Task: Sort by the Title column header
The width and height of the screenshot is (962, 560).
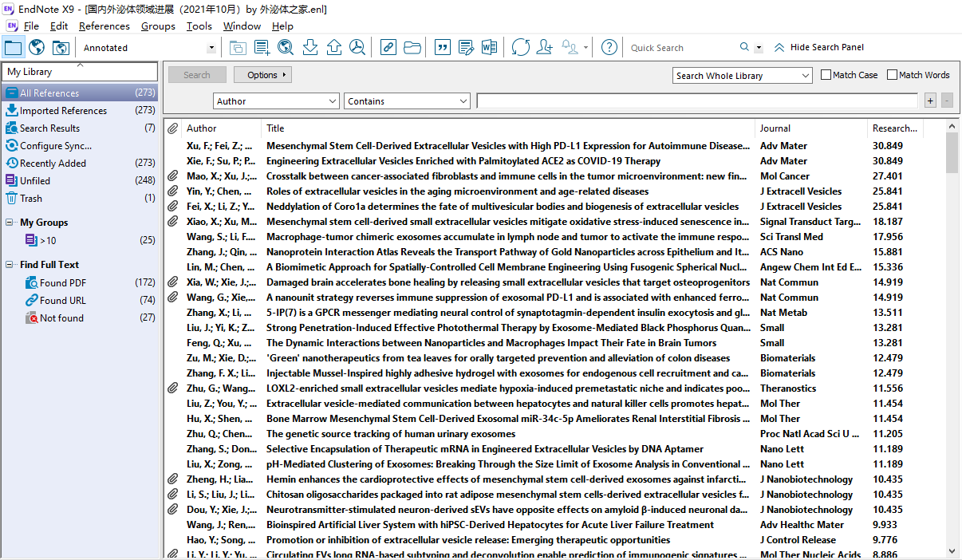Action: tap(508, 128)
